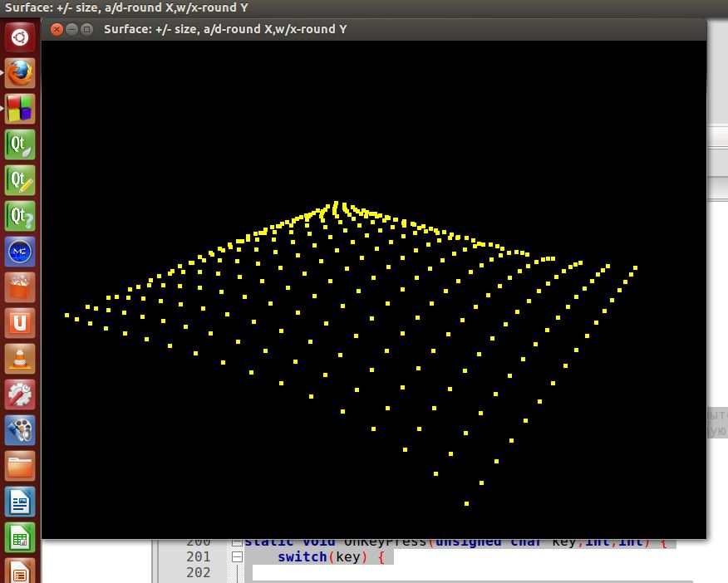Open the orange box application in the dock

pos(20,287)
